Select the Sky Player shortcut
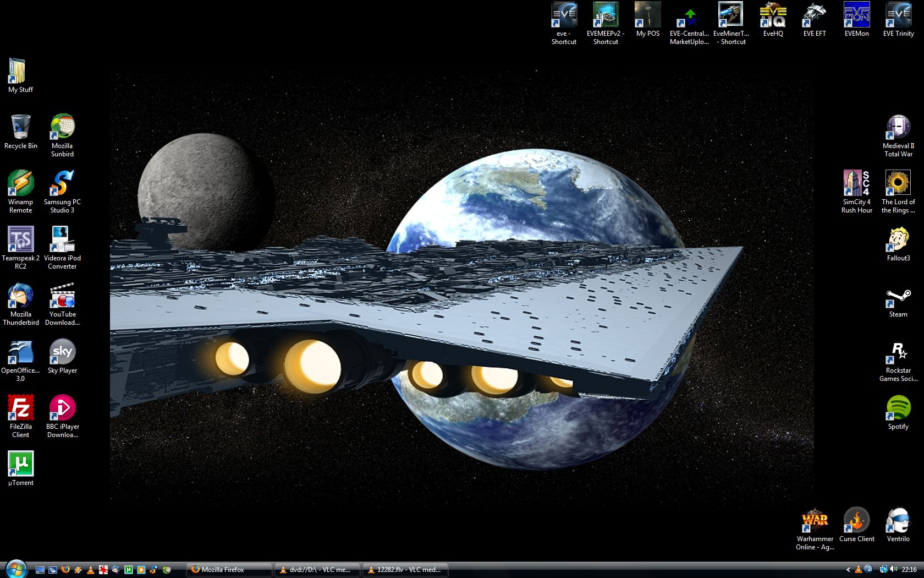The width and height of the screenshot is (924, 578). tap(62, 354)
